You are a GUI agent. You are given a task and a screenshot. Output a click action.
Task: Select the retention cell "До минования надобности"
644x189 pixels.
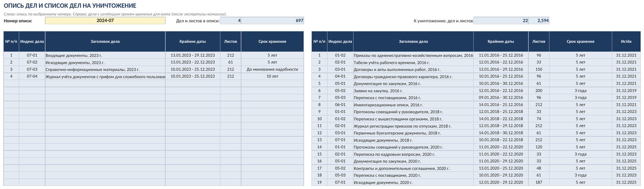tap(272, 69)
